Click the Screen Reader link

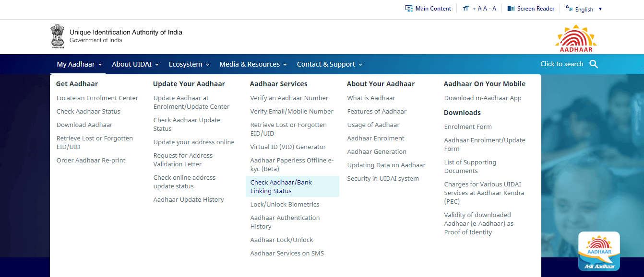[x=536, y=9]
